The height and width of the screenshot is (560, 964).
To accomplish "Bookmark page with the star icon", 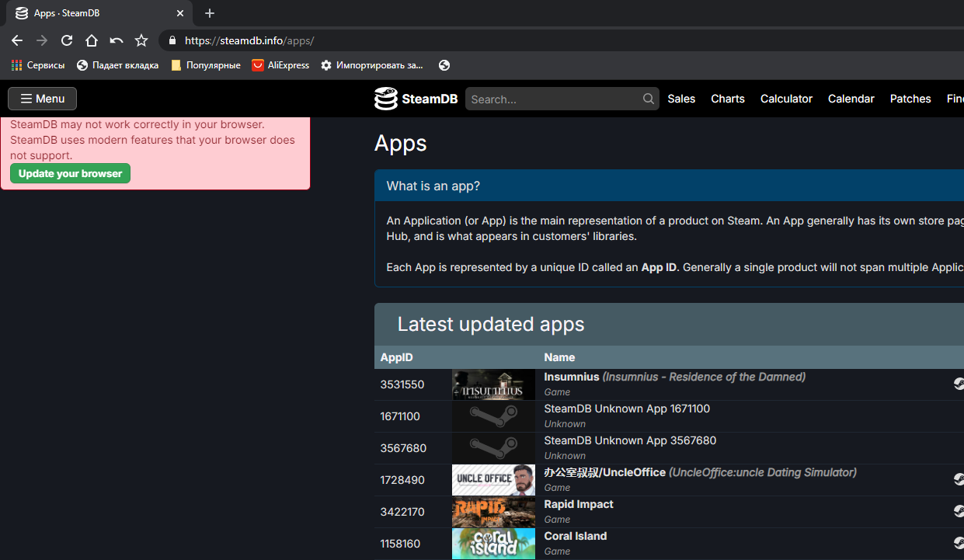I will 141,40.
